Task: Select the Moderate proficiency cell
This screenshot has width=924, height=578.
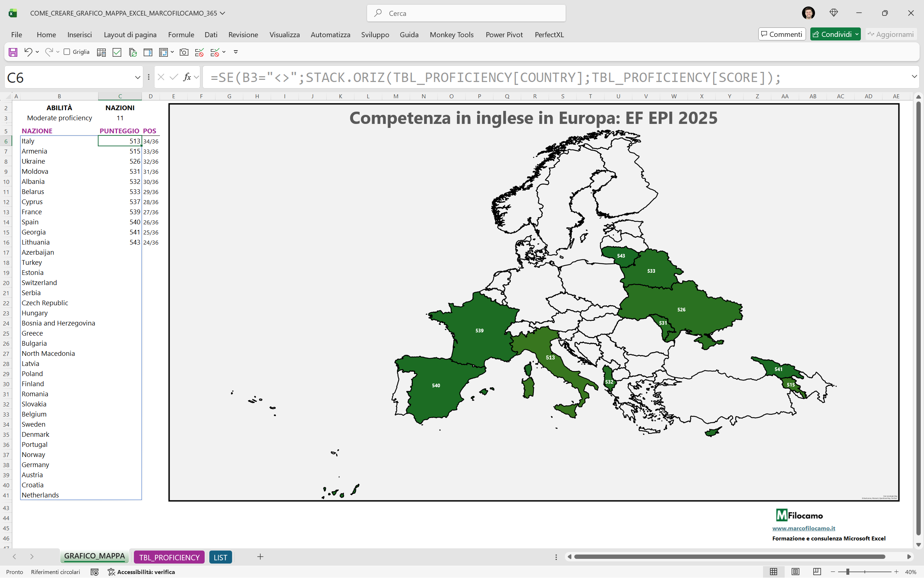Action: click(x=59, y=118)
